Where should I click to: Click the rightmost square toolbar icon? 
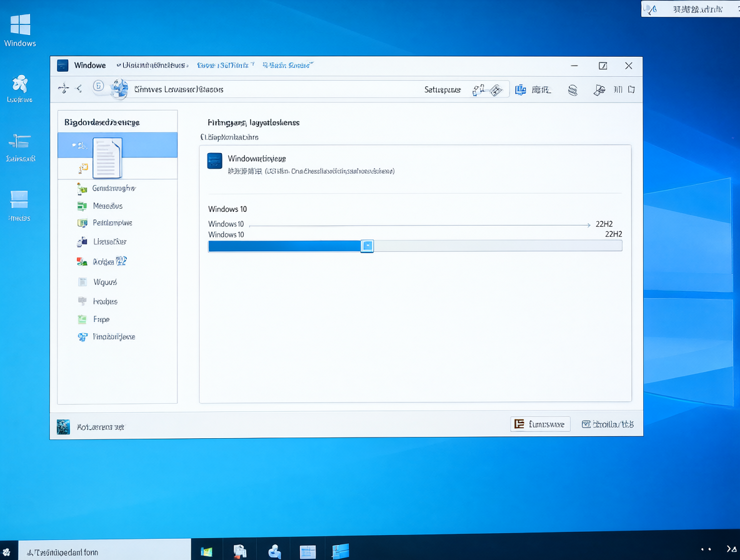tap(631, 89)
